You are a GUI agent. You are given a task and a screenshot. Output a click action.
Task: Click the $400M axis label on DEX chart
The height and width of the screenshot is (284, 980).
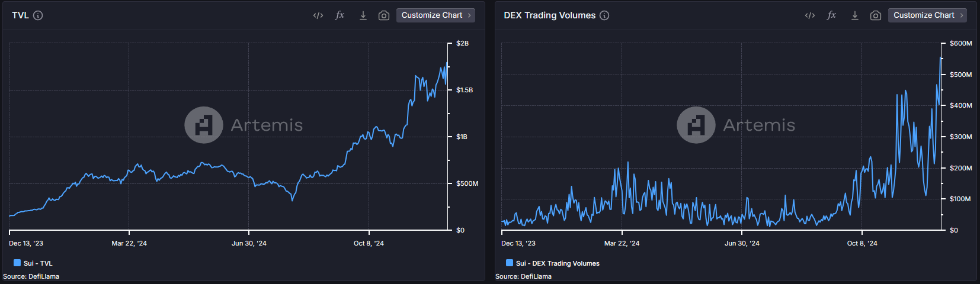[x=960, y=105]
